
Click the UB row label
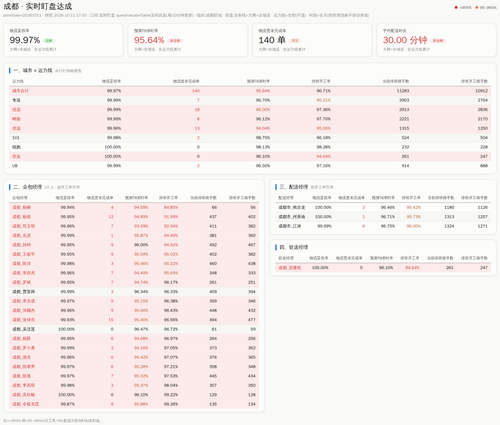pyautogui.click(x=15, y=166)
